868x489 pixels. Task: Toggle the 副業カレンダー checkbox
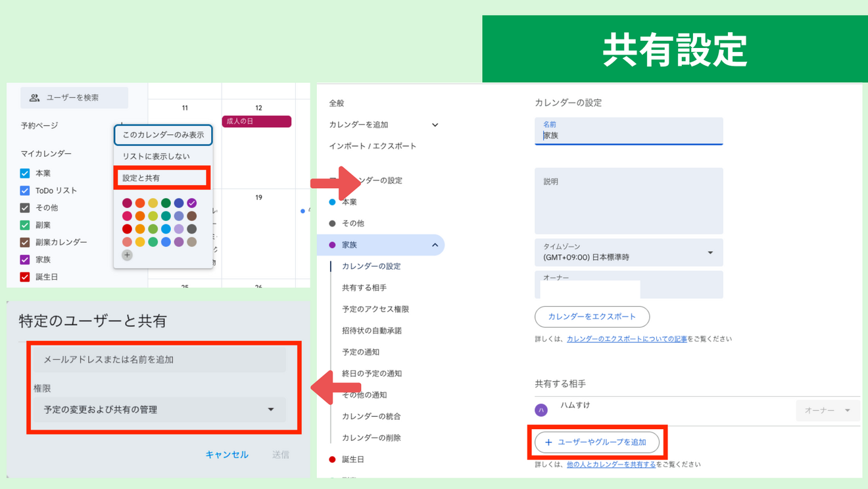pos(25,242)
